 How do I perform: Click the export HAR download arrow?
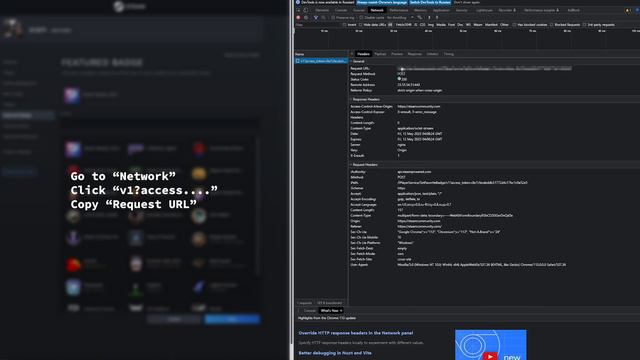pos(437,18)
